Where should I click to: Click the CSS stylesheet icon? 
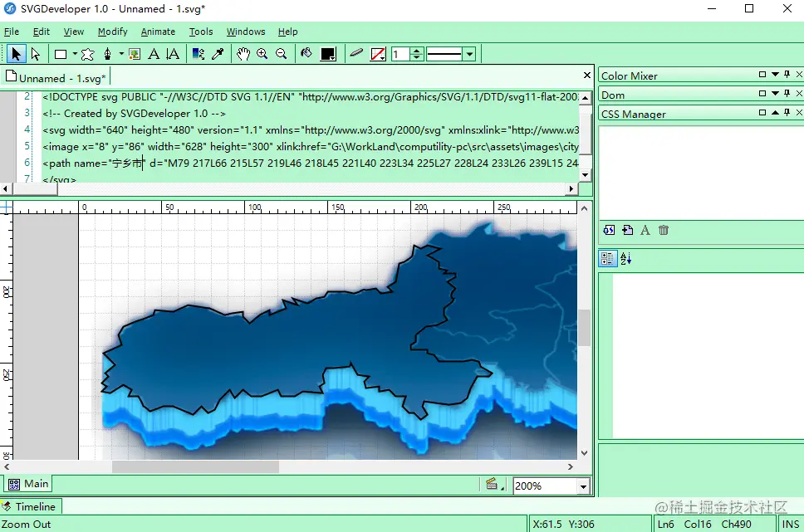tap(609, 230)
